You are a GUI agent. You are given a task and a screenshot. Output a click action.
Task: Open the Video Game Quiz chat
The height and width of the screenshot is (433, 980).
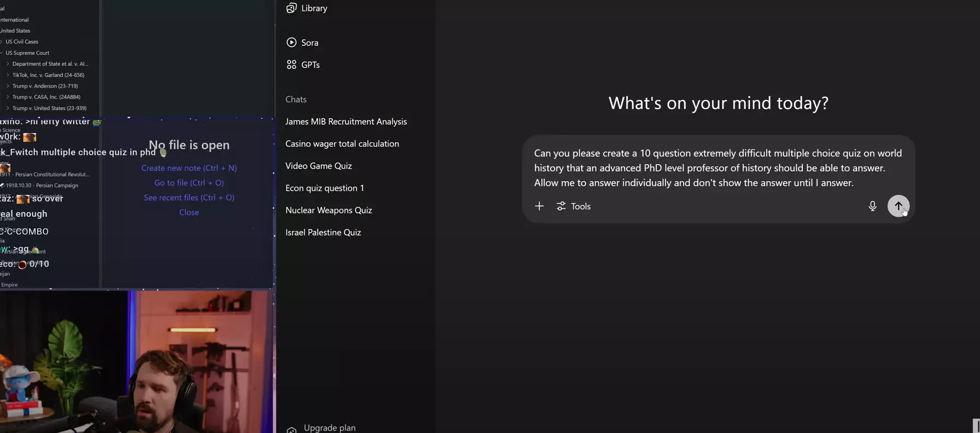point(319,166)
